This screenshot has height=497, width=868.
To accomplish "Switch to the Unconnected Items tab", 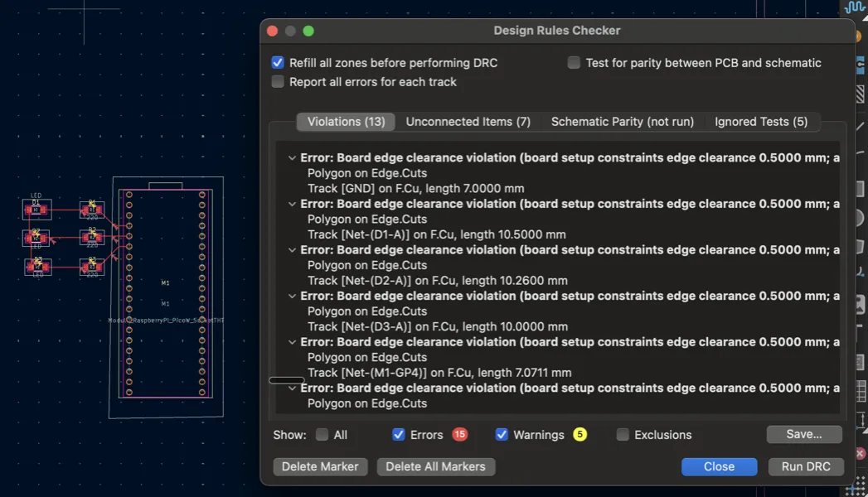I will click(468, 122).
